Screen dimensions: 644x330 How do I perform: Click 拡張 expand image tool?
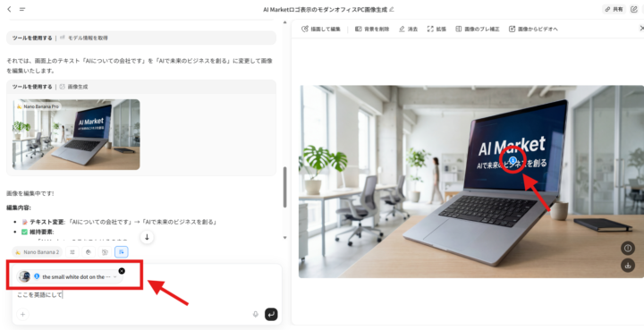pyautogui.click(x=436, y=29)
